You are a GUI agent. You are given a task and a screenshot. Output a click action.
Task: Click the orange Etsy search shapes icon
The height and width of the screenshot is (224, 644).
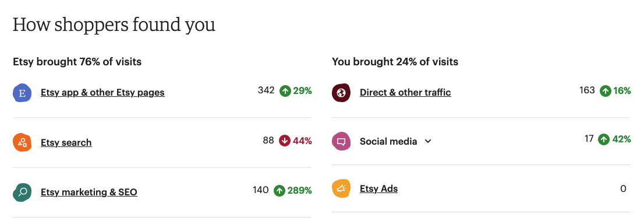click(x=22, y=142)
